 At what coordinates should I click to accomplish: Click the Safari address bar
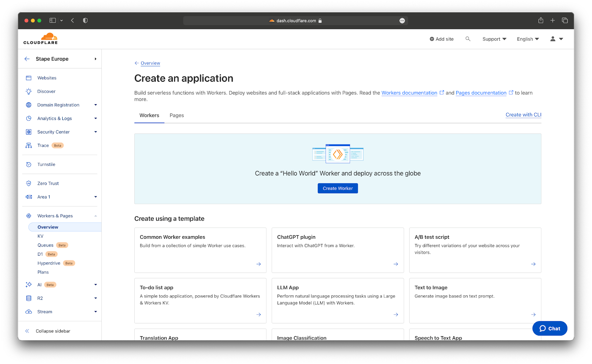point(296,21)
